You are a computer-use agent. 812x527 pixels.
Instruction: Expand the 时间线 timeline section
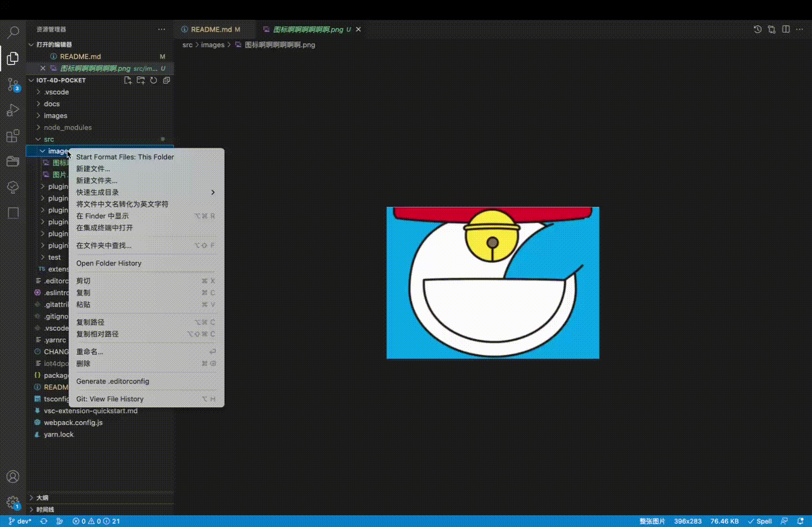pyautogui.click(x=101, y=509)
